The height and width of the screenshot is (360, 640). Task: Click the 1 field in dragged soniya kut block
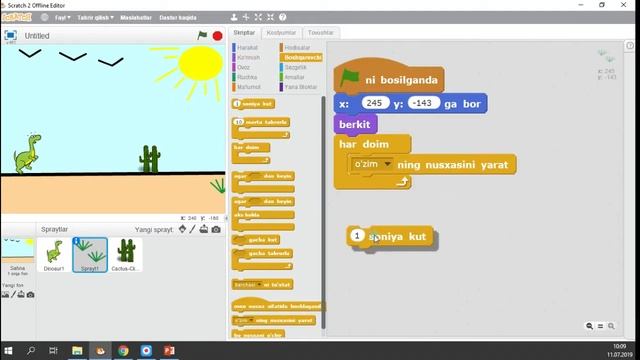click(357, 236)
